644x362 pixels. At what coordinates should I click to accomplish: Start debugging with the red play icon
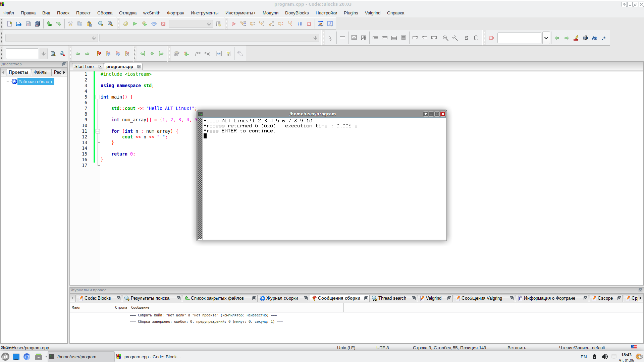point(234,24)
